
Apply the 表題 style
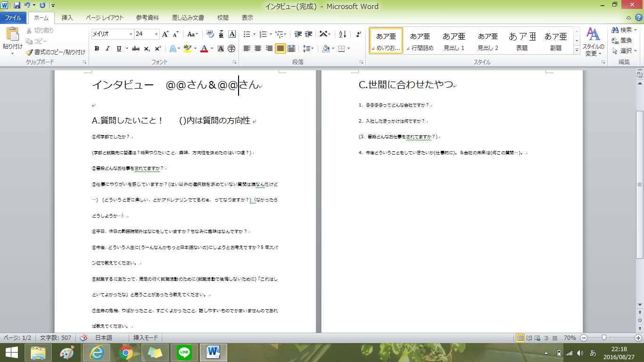[x=522, y=41]
